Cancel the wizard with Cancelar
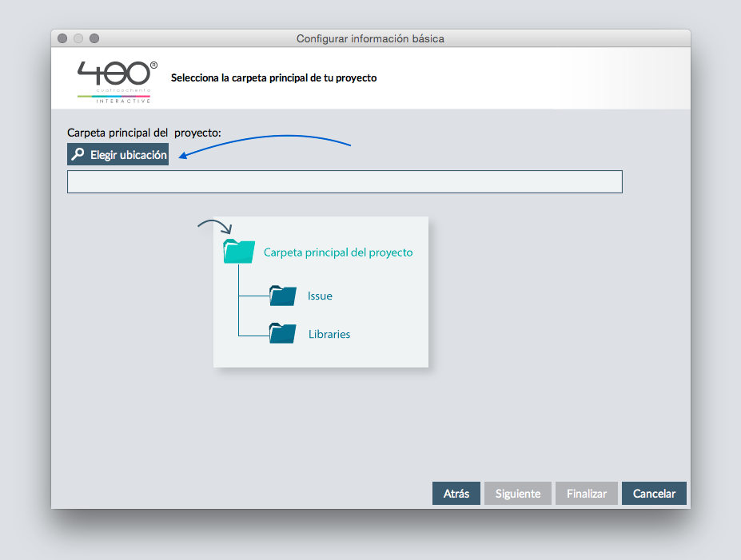This screenshot has width=741, height=560. (x=654, y=494)
